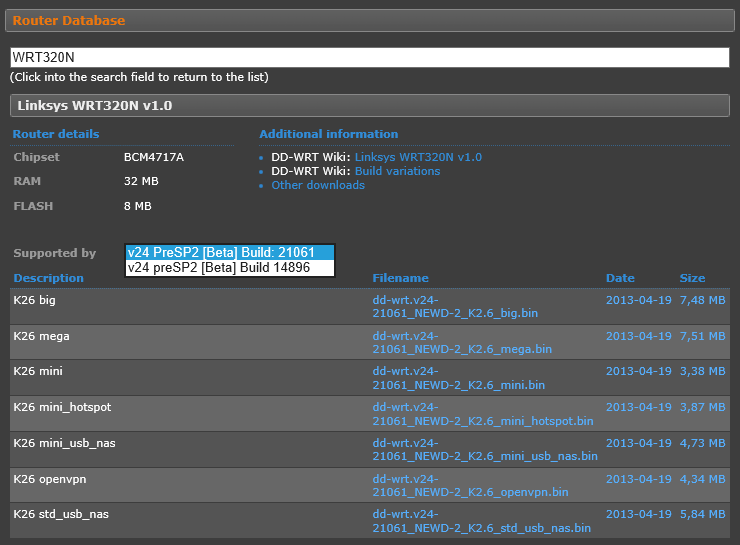740x545 pixels.
Task: Download the K2.6_openvpn.bin firmware file
Action: 471,486
